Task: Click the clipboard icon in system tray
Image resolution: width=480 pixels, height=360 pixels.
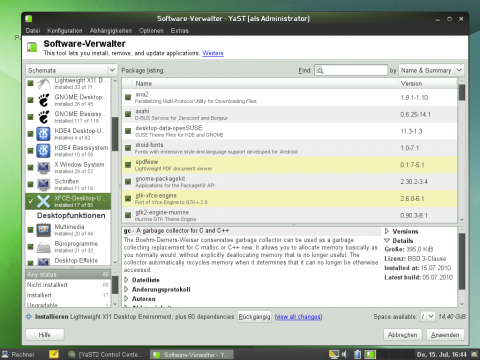Action: (357, 354)
